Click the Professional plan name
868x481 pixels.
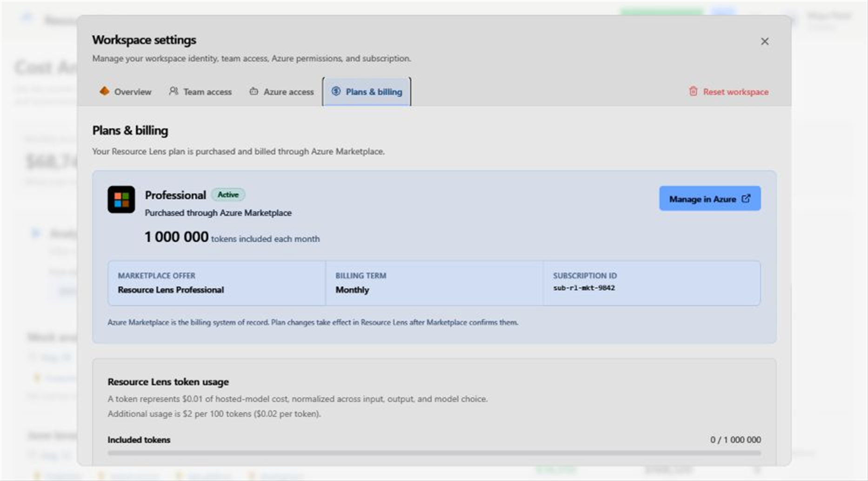[x=175, y=195]
